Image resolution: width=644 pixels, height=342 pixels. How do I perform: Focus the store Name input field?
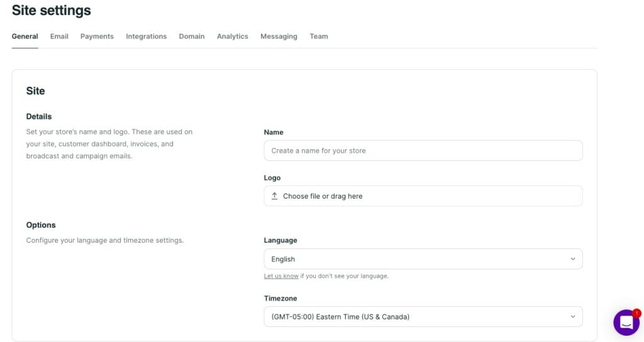(x=423, y=151)
